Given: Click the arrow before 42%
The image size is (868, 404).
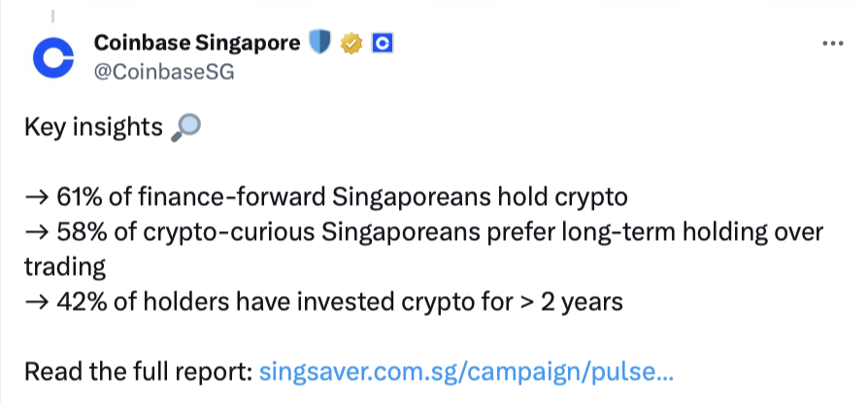Looking at the screenshot, I should (x=36, y=302).
